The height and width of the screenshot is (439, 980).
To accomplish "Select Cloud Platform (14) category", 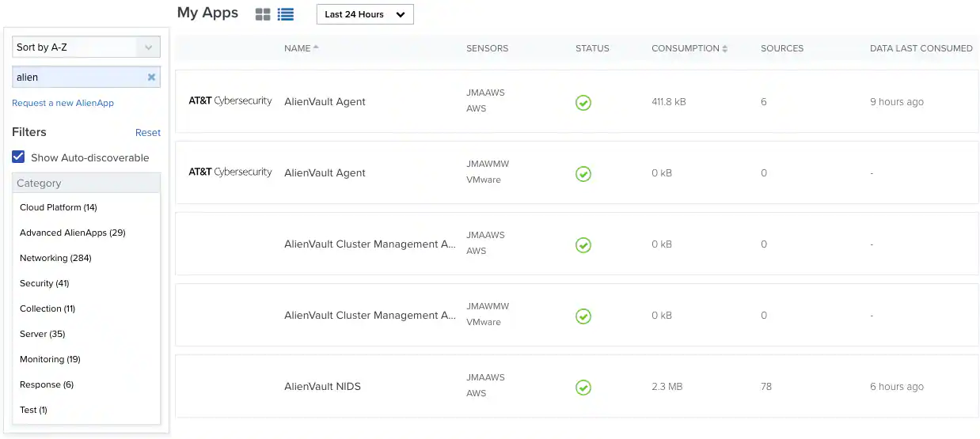I will click(x=59, y=207).
